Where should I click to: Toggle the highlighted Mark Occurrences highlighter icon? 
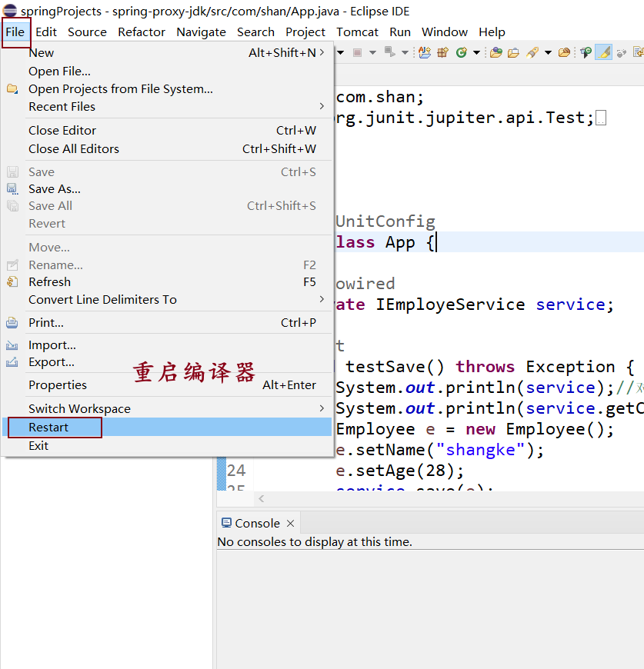pos(603,52)
